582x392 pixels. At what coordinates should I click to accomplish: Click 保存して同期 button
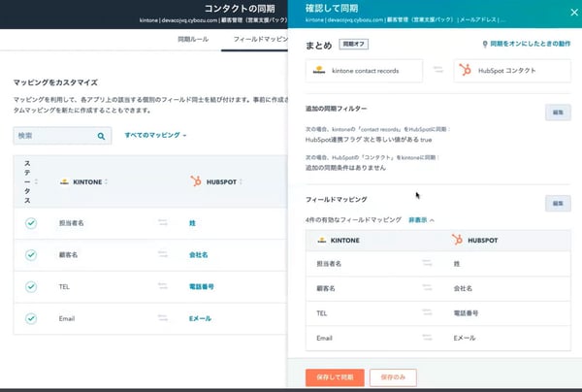point(335,377)
